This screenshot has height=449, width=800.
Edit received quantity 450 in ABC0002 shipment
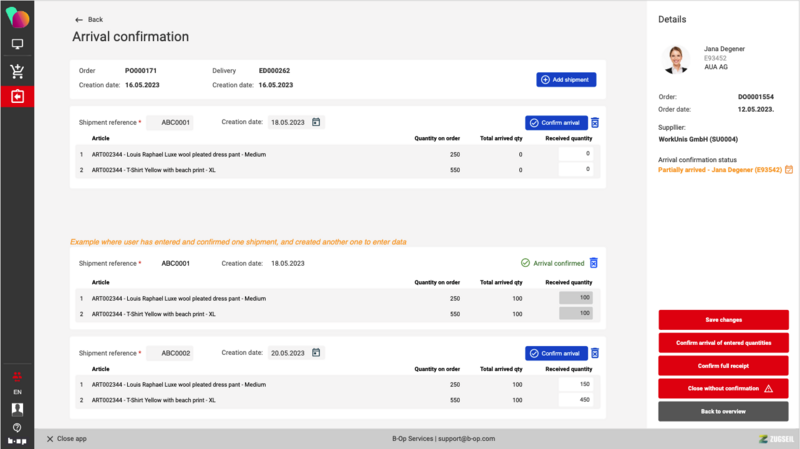coord(576,400)
